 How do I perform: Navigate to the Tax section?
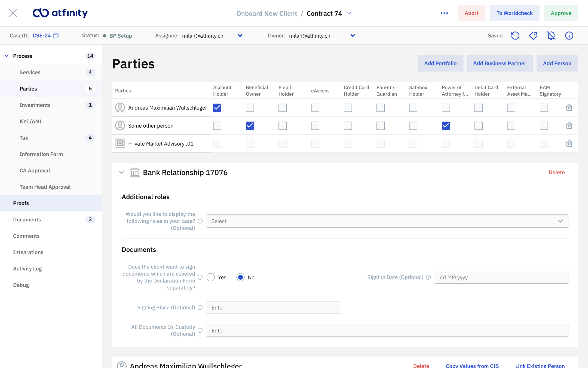[x=51, y=138]
